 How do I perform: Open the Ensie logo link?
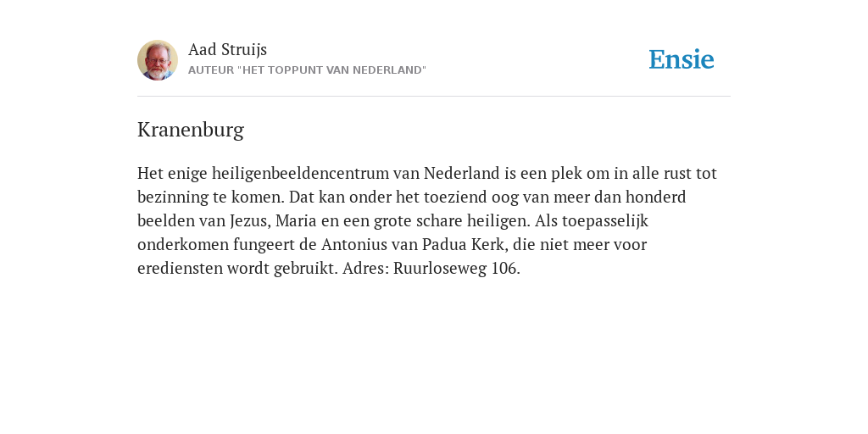(682, 59)
